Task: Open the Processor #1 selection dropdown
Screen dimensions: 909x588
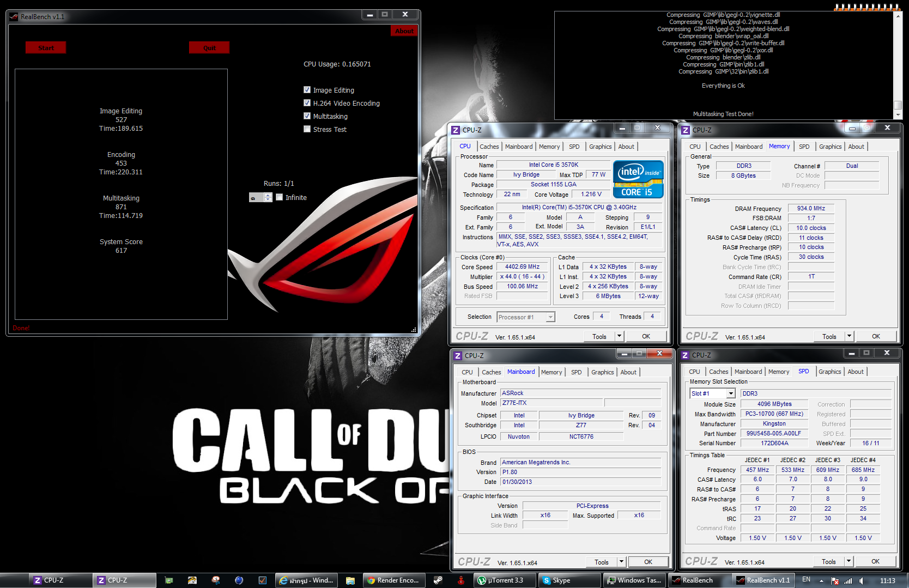Action: pyautogui.click(x=550, y=317)
